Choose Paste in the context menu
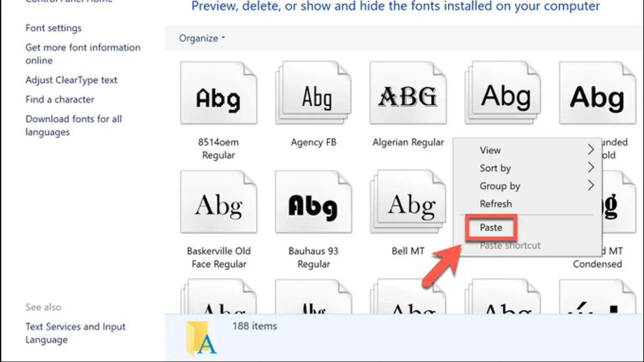 pos(491,227)
